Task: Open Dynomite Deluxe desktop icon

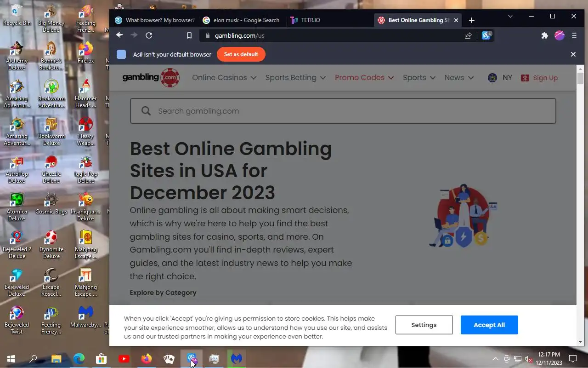Action: (x=51, y=245)
